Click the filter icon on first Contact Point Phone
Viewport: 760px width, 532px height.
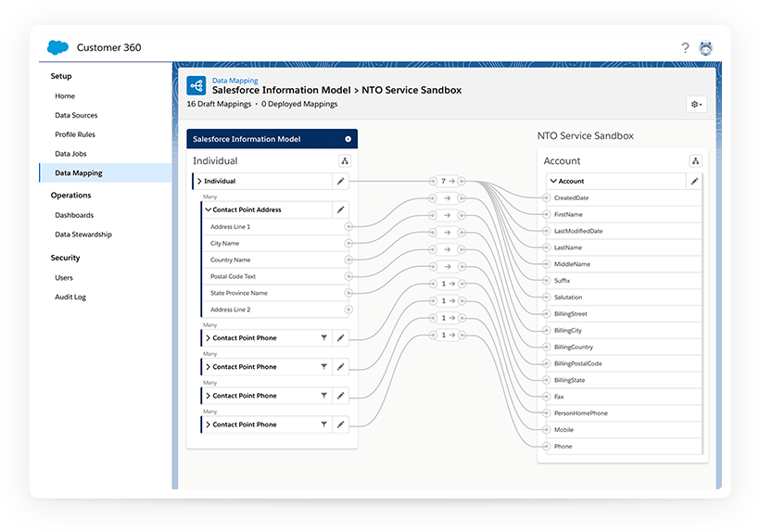coord(323,338)
